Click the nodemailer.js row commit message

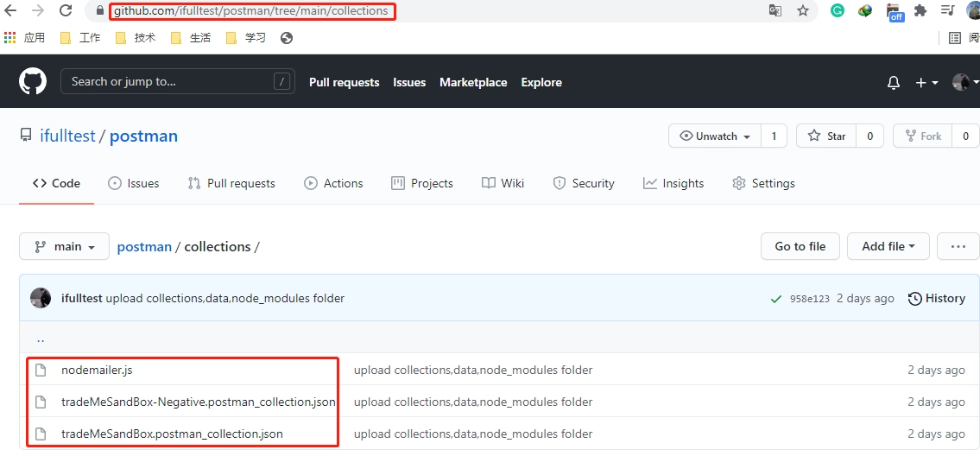(x=473, y=370)
